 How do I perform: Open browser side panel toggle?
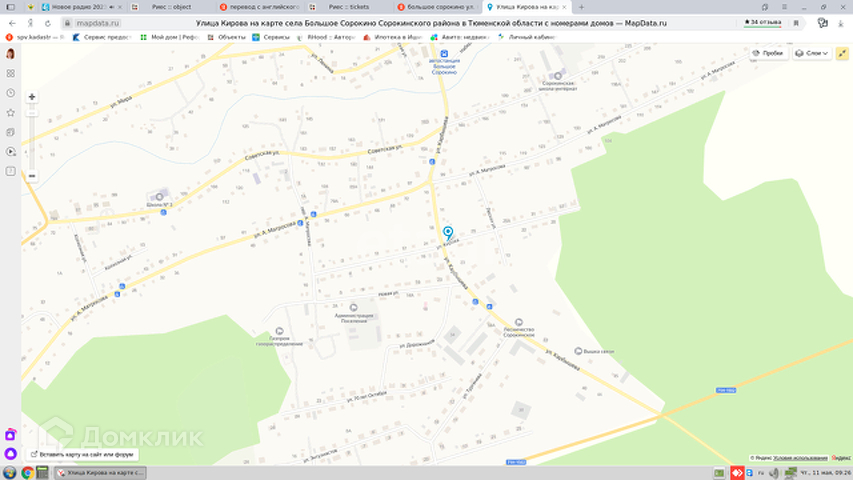tap(10, 7)
